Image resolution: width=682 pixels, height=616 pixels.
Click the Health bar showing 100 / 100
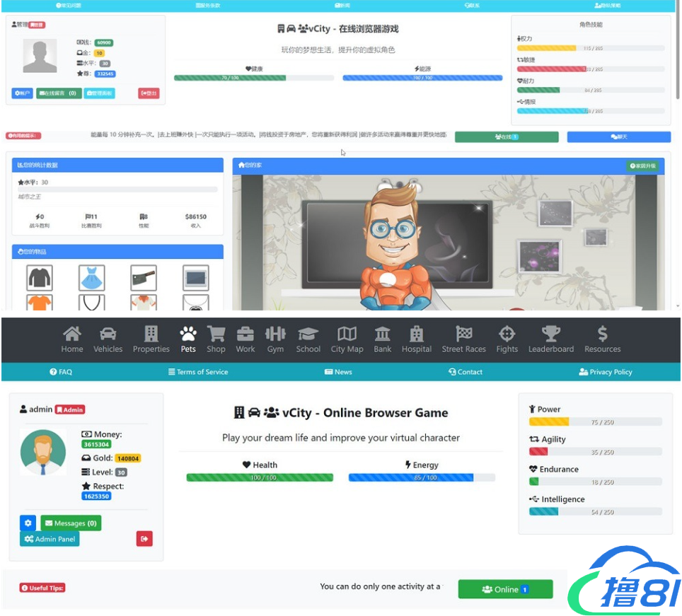(x=260, y=477)
